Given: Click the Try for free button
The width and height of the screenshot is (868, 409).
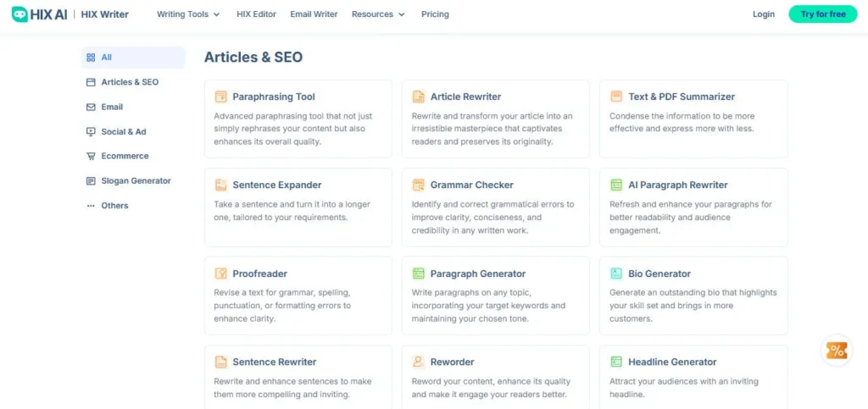Looking at the screenshot, I should click(822, 14).
